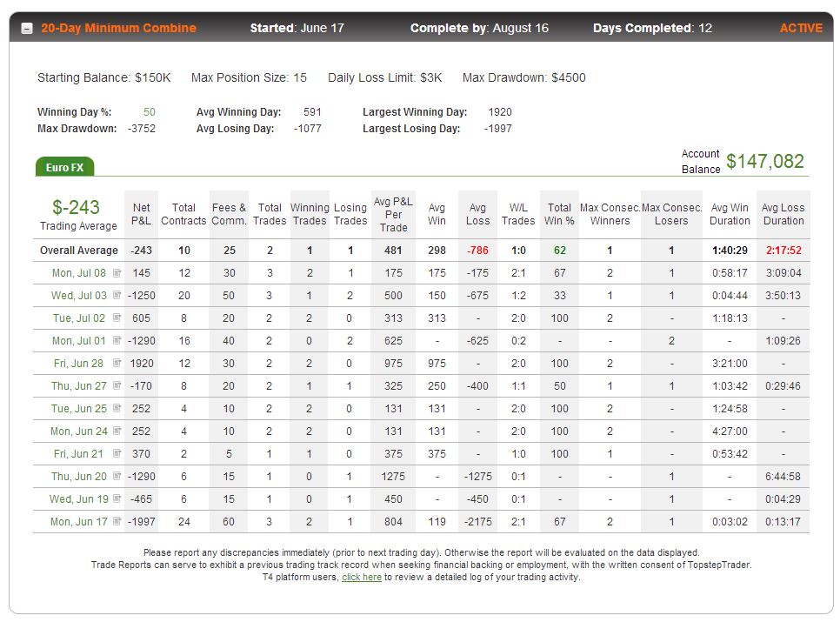Click the Max Consec. Winners header
The height and width of the screenshot is (622, 840).
pos(610,214)
